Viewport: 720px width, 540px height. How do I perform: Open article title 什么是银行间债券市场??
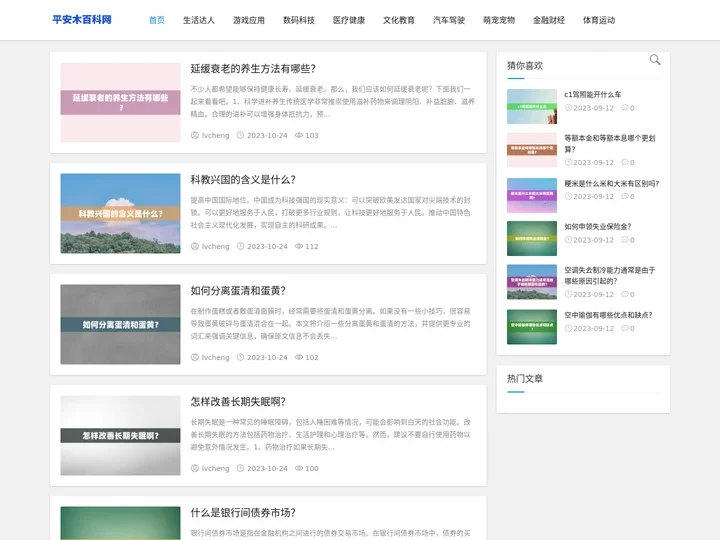(x=243, y=513)
